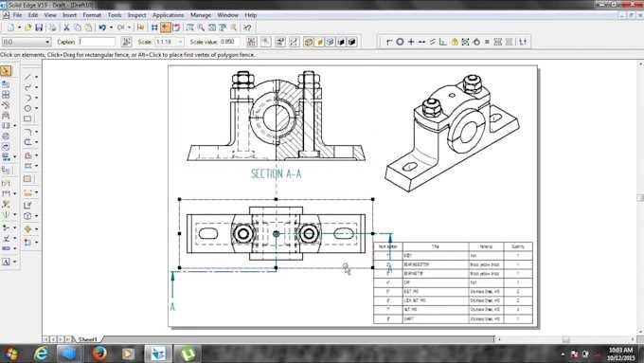Switch to the Sheet1 tab
The width and height of the screenshot is (644, 363).
pos(88,339)
